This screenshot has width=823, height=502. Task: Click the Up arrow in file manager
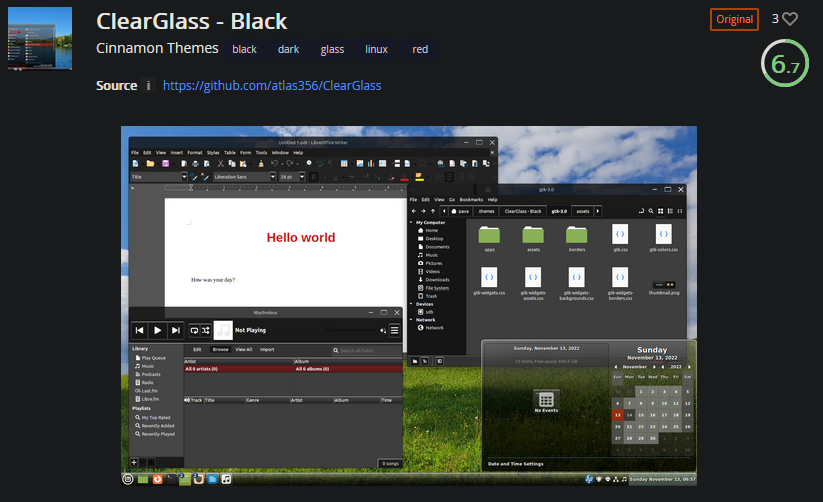tap(432, 211)
